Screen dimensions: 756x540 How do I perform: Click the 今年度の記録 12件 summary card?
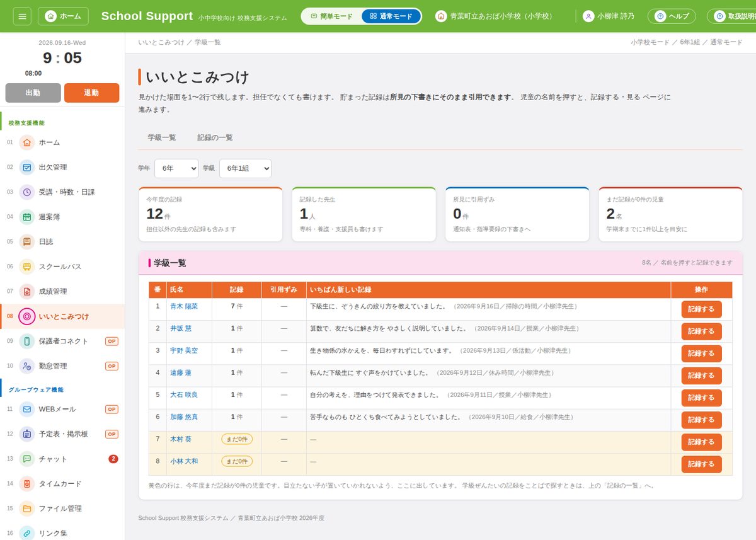coord(210,214)
